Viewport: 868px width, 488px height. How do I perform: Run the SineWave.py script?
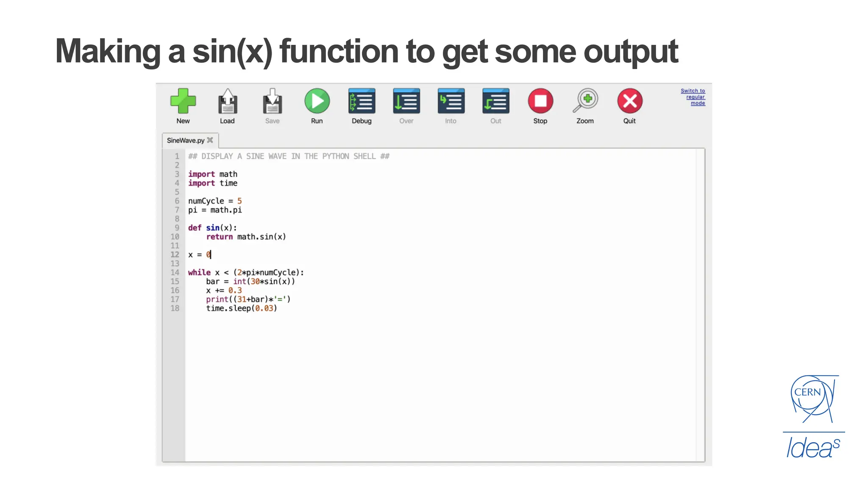pyautogui.click(x=317, y=101)
